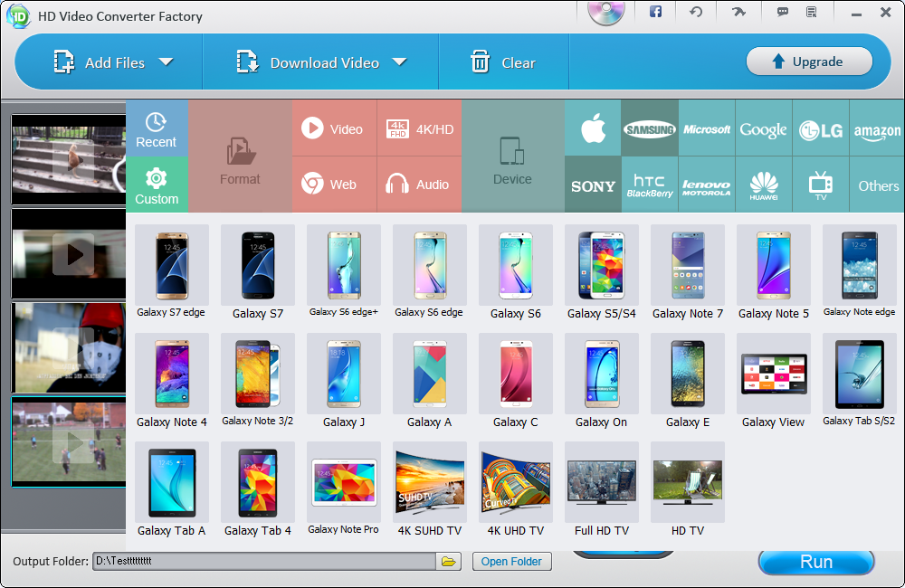
Task: Click the disc burner icon in title bar
Action: [x=606, y=13]
